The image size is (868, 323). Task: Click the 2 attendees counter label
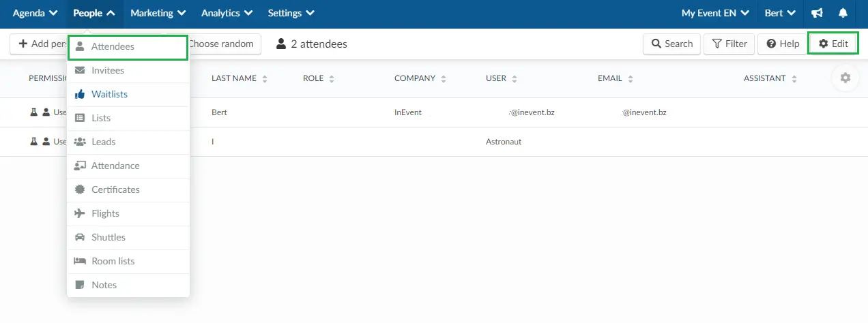[312, 44]
